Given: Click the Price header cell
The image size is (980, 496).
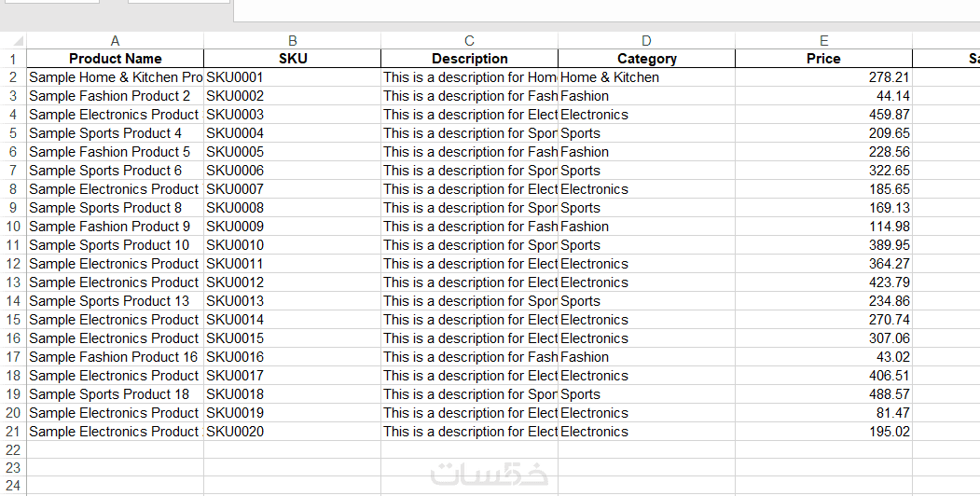Looking at the screenshot, I should pyautogui.click(x=823, y=59).
